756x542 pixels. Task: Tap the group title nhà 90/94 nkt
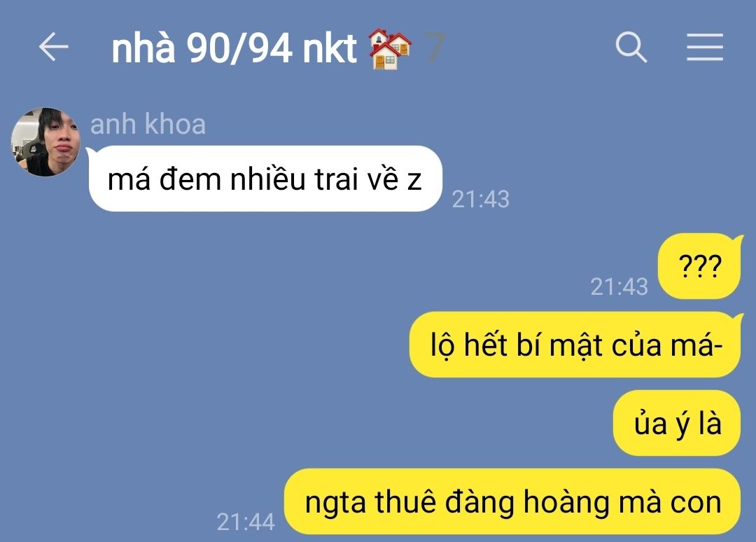(234, 48)
